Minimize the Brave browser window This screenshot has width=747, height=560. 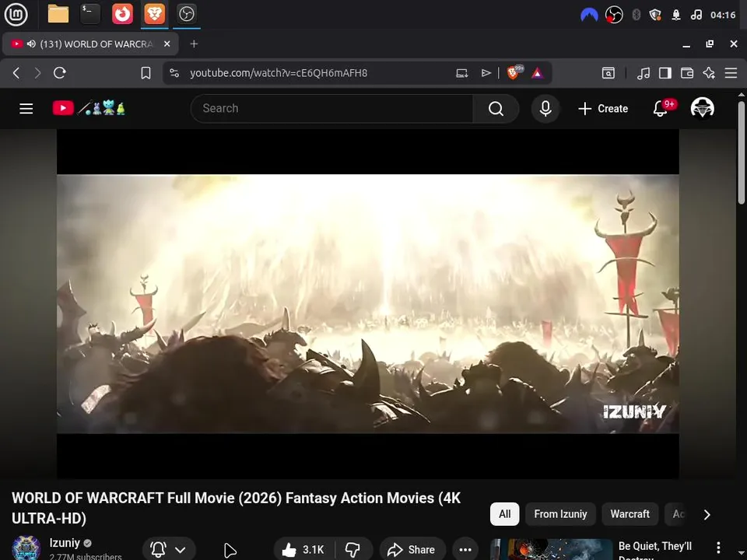(x=686, y=44)
